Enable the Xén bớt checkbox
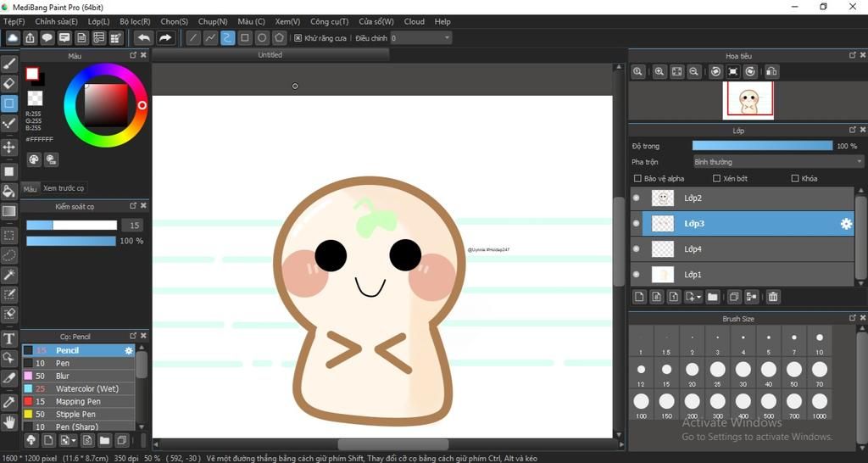This screenshot has width=868, height=463. point(716,178)
